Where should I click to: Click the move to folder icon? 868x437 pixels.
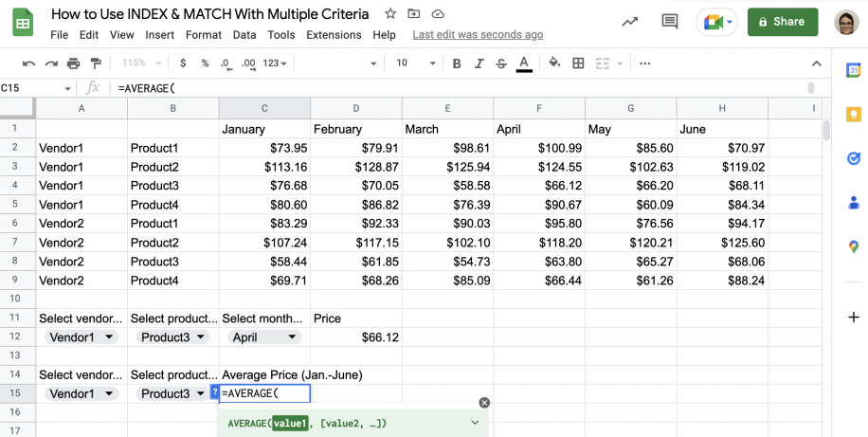413,14
